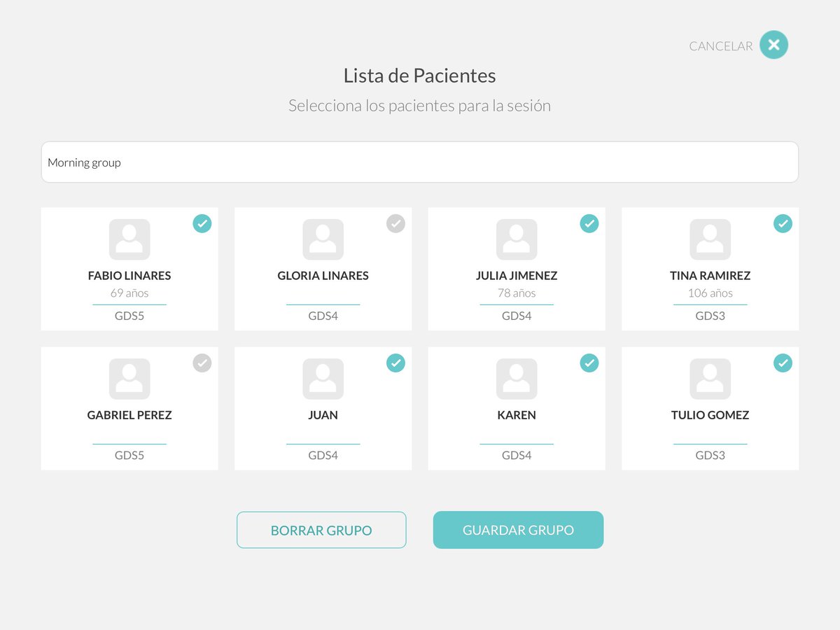
Task: Uncheck Julia Jimenez selection checkmark
Action: click(589, 223)
